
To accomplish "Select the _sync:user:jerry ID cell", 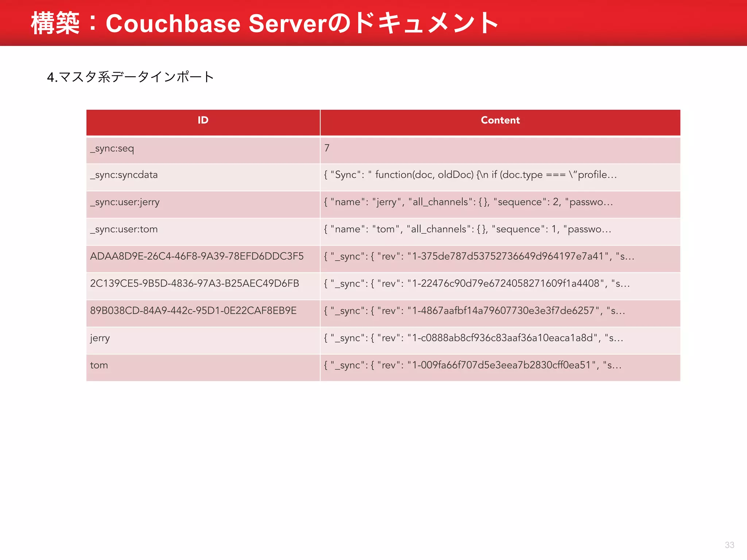I will coord(203,205).
